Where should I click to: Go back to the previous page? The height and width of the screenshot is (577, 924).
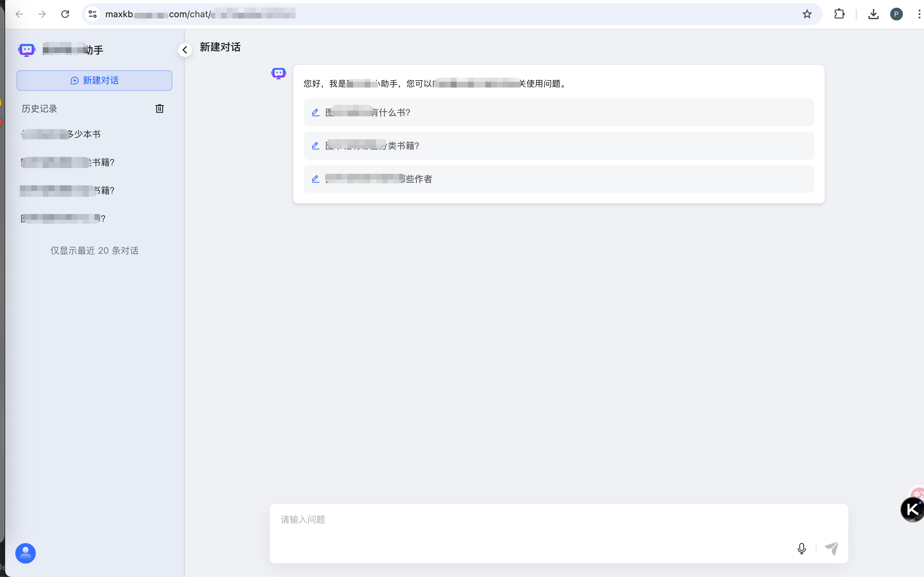tap(19, 14)
